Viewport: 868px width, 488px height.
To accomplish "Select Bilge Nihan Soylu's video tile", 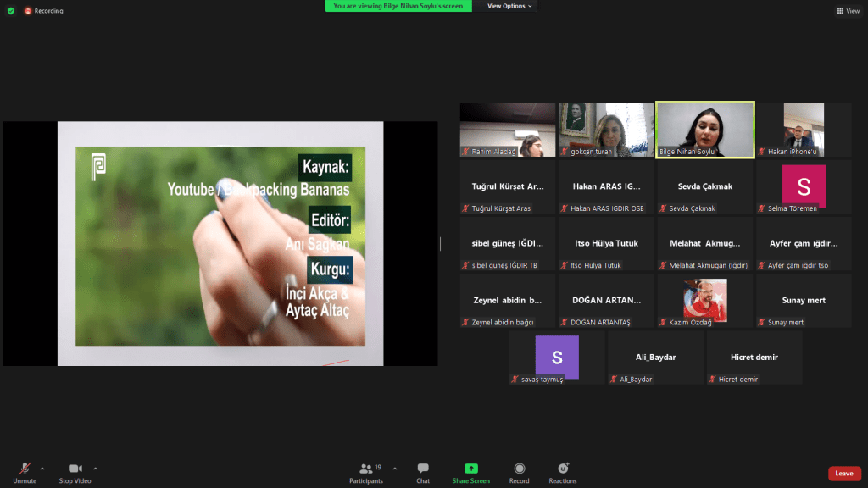I will (x=705, y=129).
